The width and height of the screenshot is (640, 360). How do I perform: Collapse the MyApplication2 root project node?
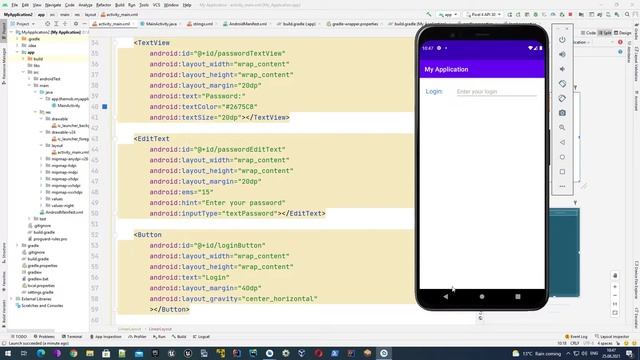[12, 32]
